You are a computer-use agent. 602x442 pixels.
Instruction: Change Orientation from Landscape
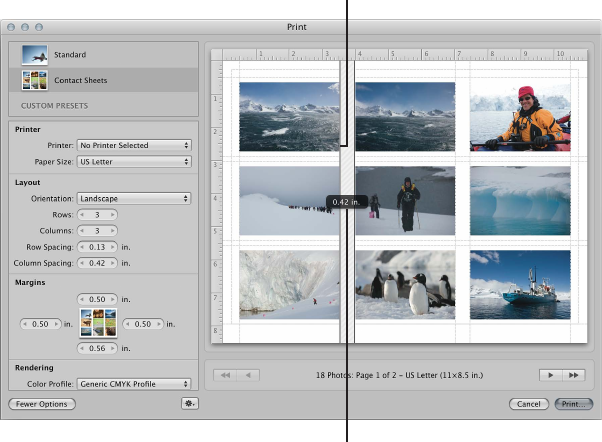[134, 199]
